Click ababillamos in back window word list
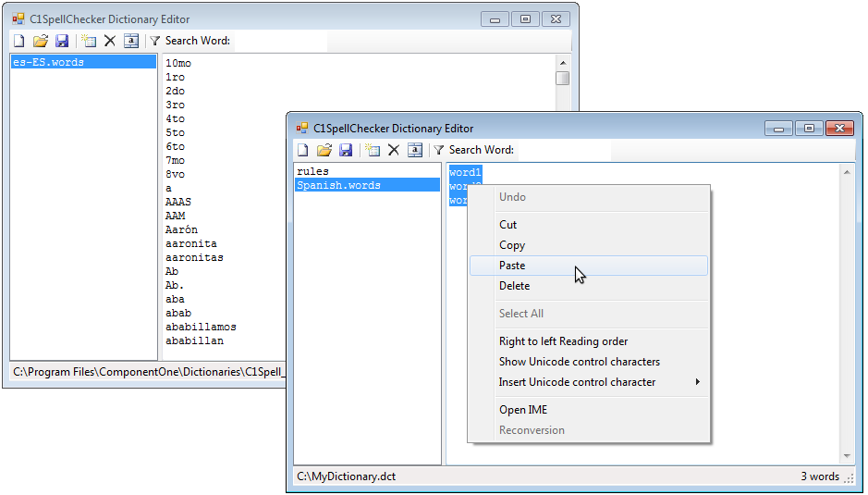The height and width of the screenshot is (495, 868). (x=201, y=327)
